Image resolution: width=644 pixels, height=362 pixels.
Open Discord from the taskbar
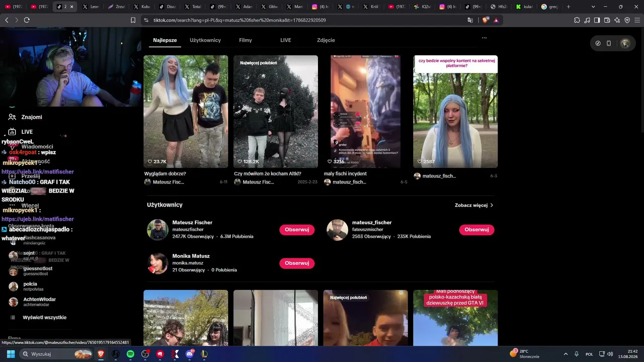pos(190,354)
